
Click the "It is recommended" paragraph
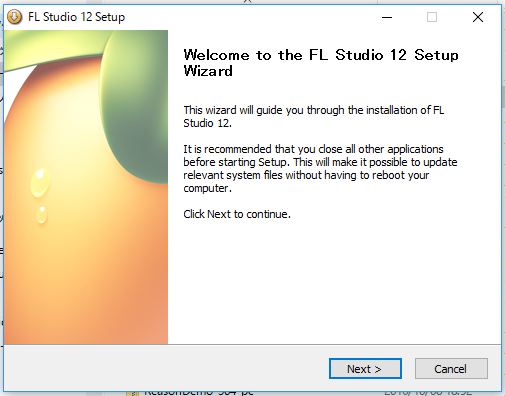[x=320, y=168]
